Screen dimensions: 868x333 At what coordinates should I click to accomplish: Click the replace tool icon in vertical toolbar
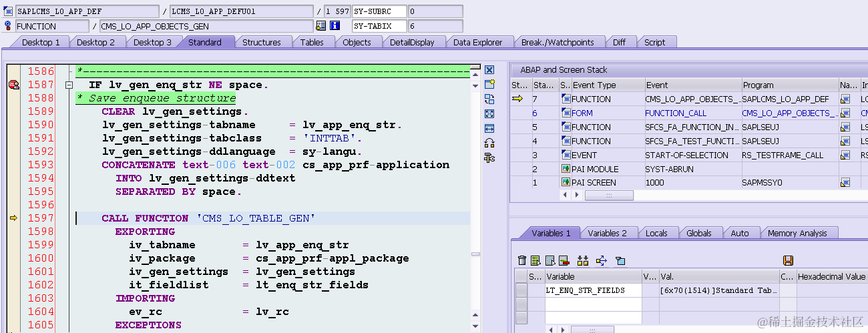pos(489,99)
